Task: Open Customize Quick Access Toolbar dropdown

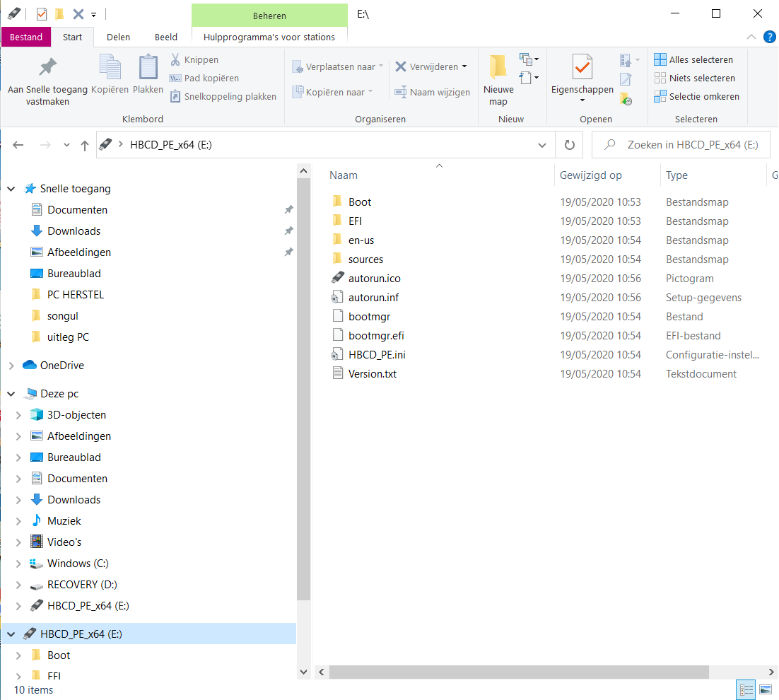Action: [x=93, y=14]
